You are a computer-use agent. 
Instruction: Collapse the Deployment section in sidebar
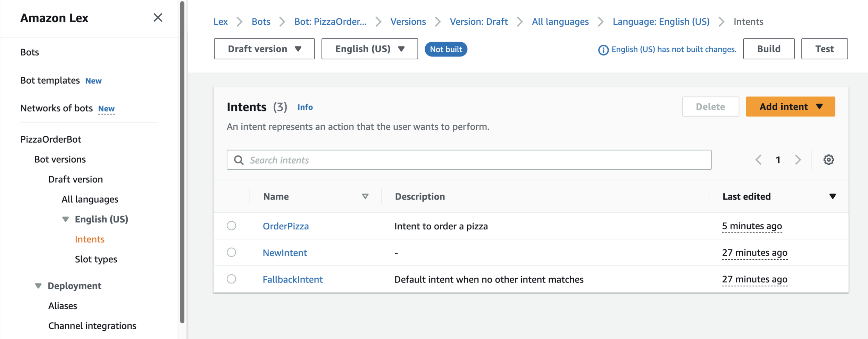(x=38, y=286)
